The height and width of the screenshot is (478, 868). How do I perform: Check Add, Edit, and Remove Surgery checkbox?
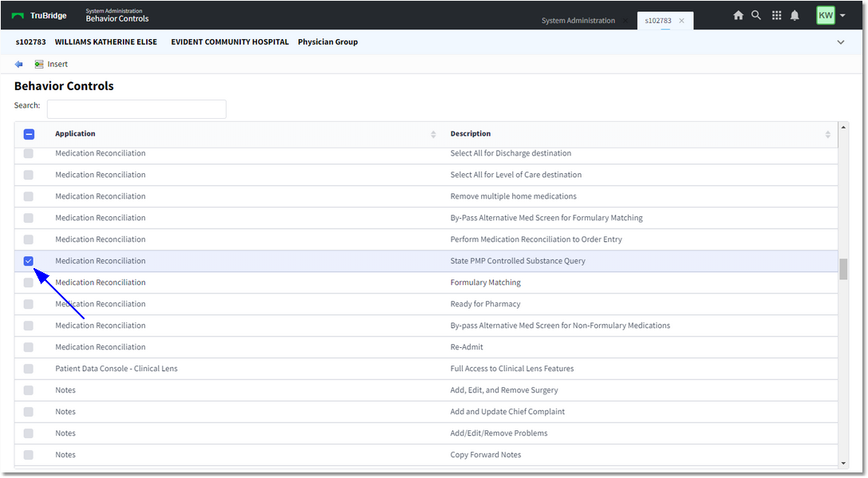[x=28, y=390]
